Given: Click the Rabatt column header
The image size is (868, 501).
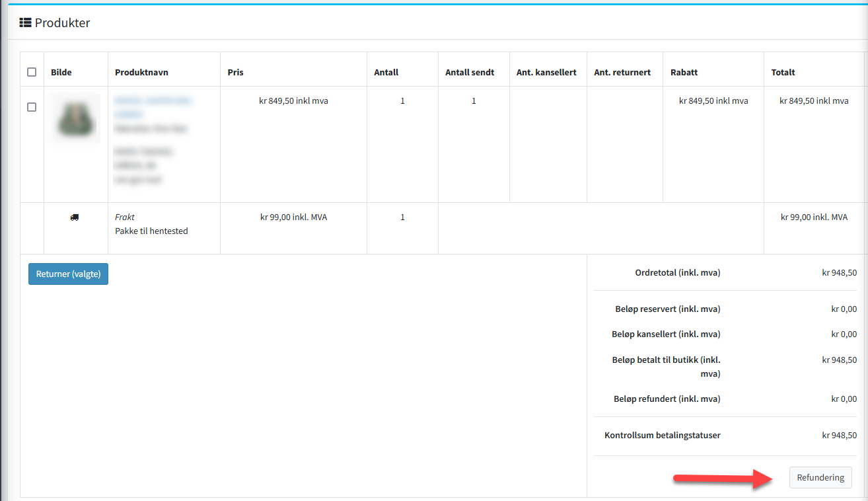Looking at the screenshot, I should coord(684,72).
